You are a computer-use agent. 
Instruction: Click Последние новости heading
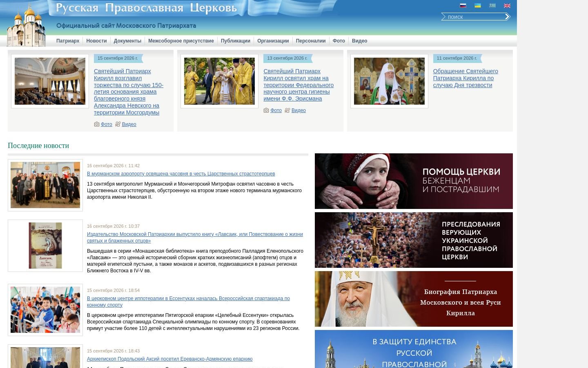tap(38, 146)
